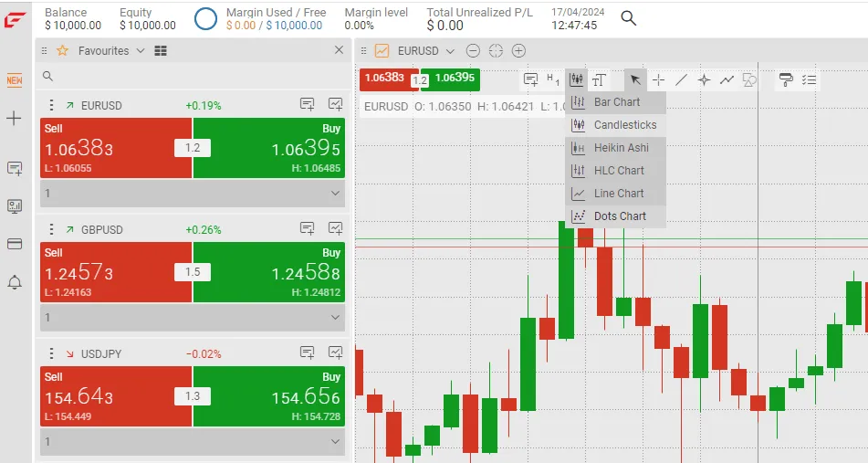Open the chart type selector icon

pyautogui.click(x=576, y=79)
